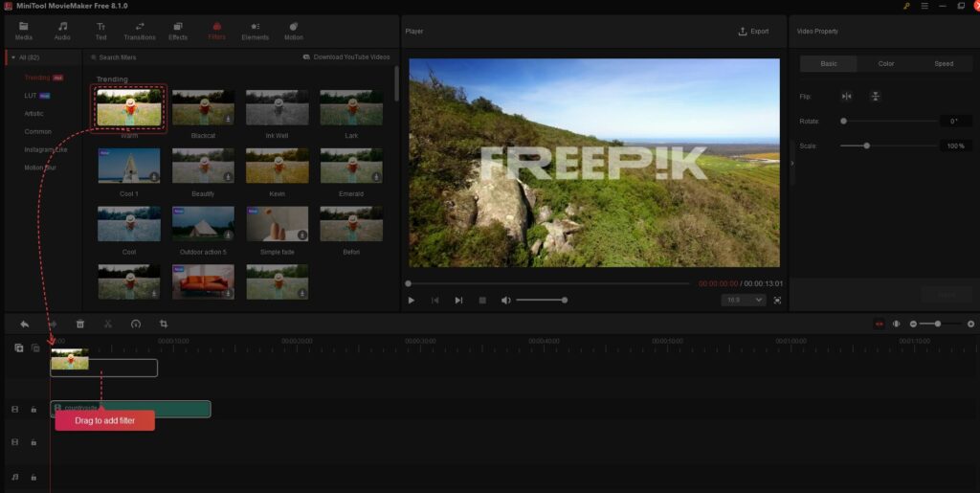Download the Cool 1 filter
980x493 pixels.
click(154, 177)
